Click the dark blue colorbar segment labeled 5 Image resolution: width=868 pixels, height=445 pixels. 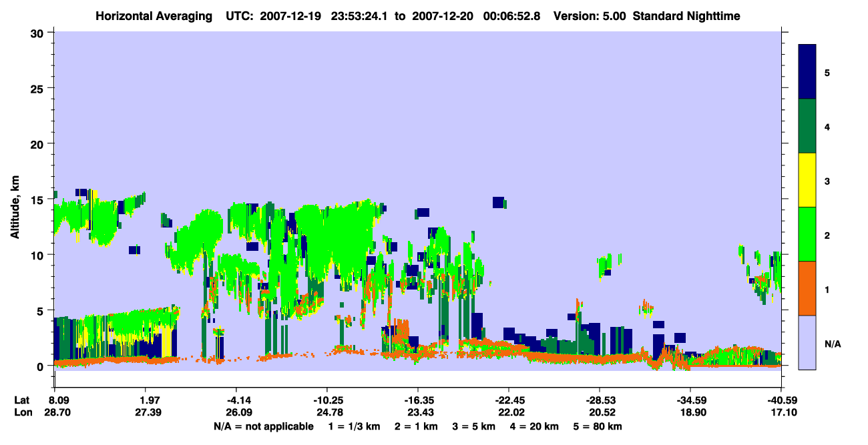pyautogui.click(x=807, y=71)
